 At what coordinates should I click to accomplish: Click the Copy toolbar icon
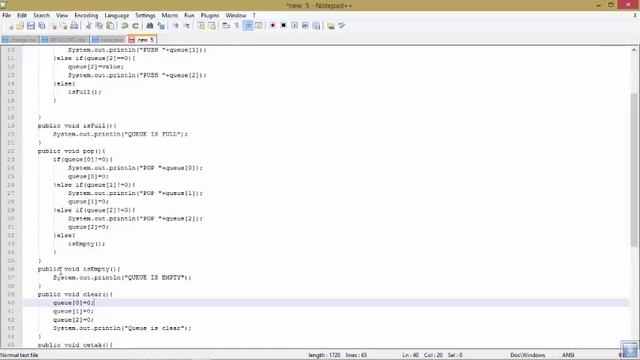(99, 26)
